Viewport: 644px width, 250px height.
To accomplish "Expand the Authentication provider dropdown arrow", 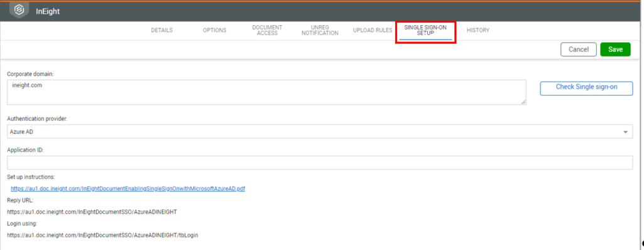I will click(625, 132).
